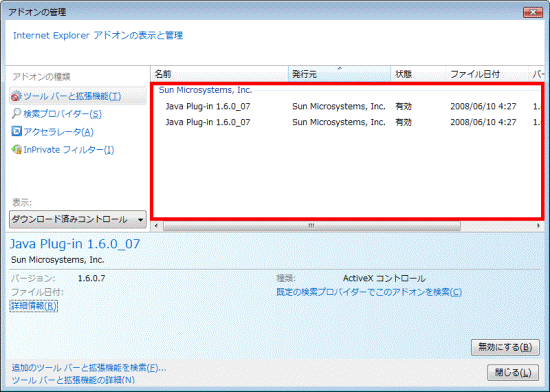Image resolution: width=550 pixels, height=392 pixels.
Task: Select 検索プロバイダー(S) add-on type
Action: 62,114
